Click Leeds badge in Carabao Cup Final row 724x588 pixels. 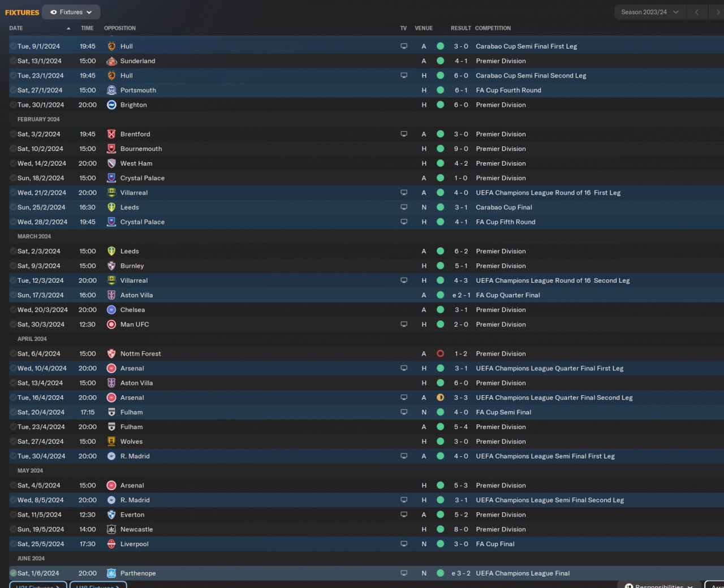click(111, 207)
